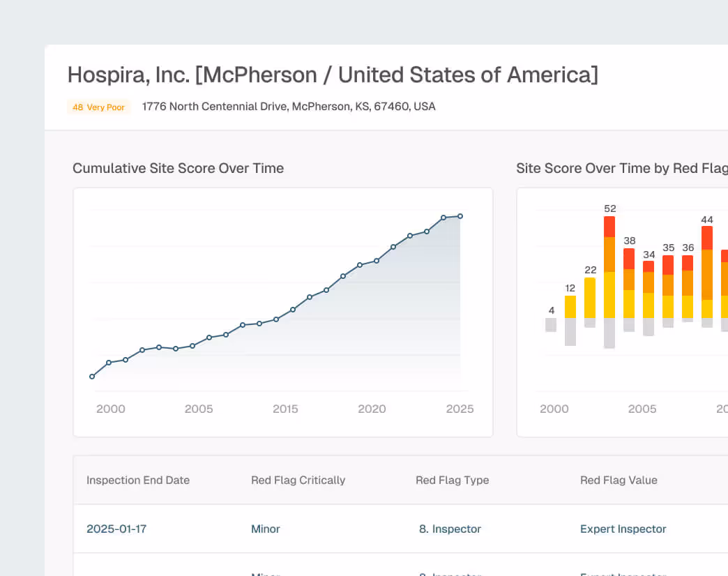Click the McPherson street address text
The image size is (728, 576).
click(288, 106)
